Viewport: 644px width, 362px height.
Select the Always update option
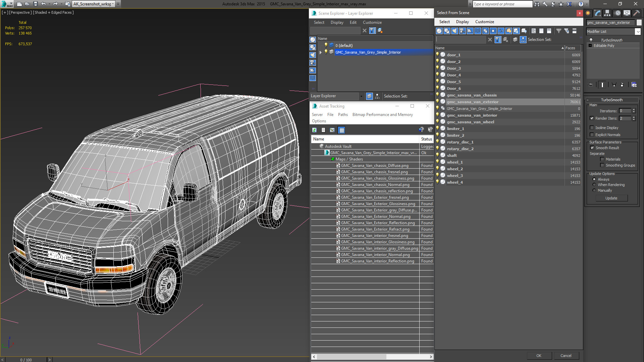(594, 179)
